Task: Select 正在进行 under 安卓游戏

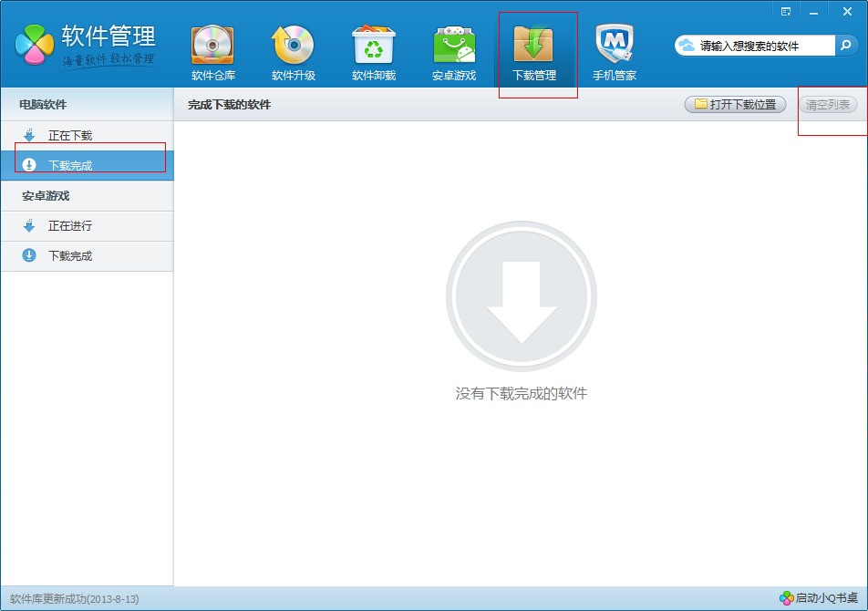Action: 88,226
